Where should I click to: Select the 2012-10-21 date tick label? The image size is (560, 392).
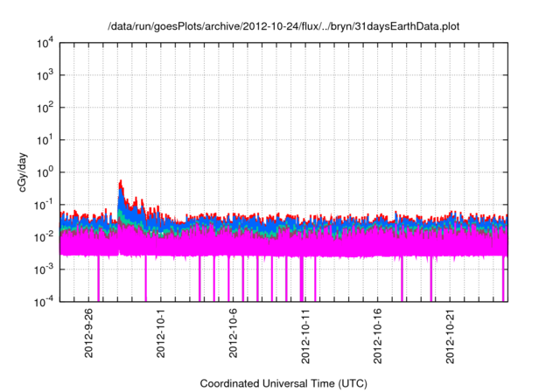451,332
